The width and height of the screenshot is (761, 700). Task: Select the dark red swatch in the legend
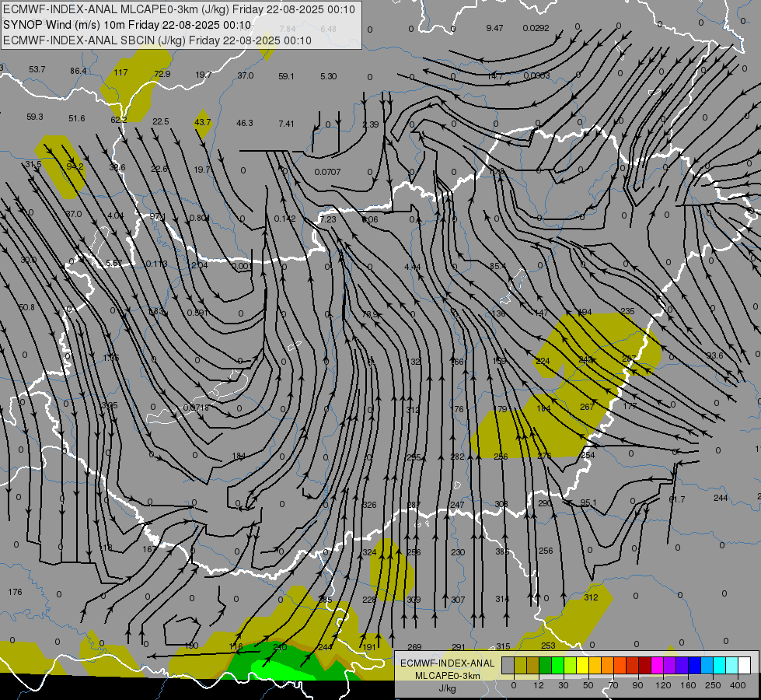(644, 665)
